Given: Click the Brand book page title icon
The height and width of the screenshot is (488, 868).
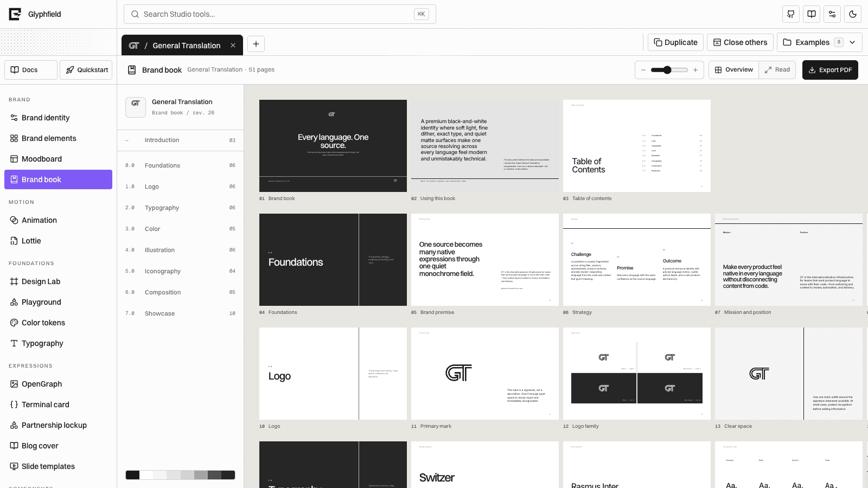Looking at the screenshot, I should coord(131,70).
